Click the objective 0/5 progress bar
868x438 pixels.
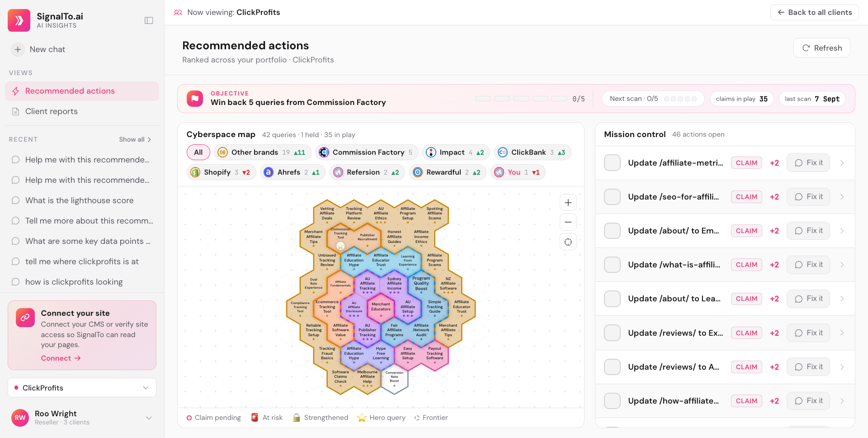point(521,99)
